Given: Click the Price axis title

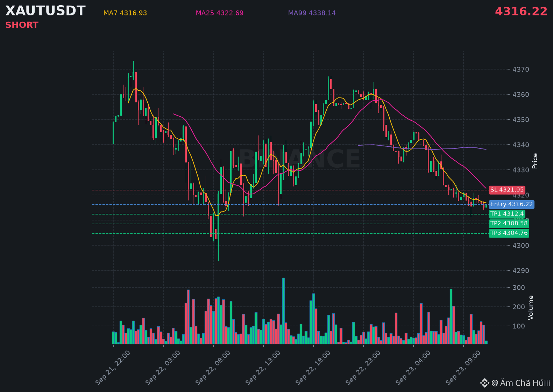Looking at the screenshot, I should [535, 161].
